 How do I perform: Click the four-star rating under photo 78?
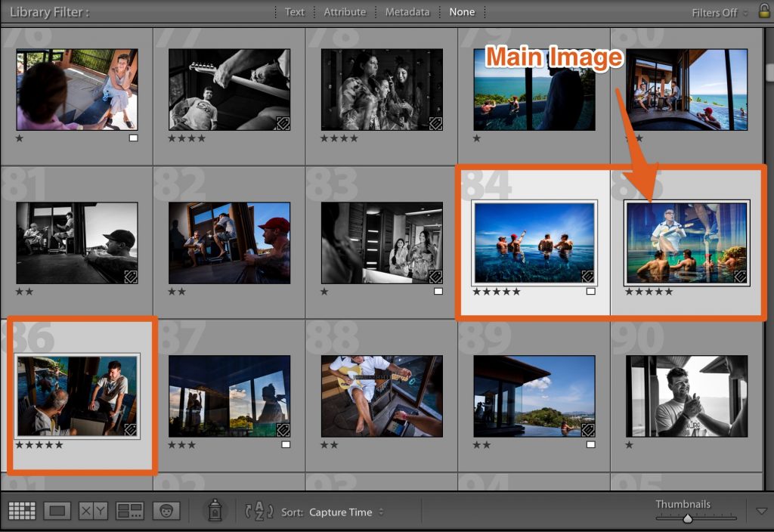[x=339, y=138]
